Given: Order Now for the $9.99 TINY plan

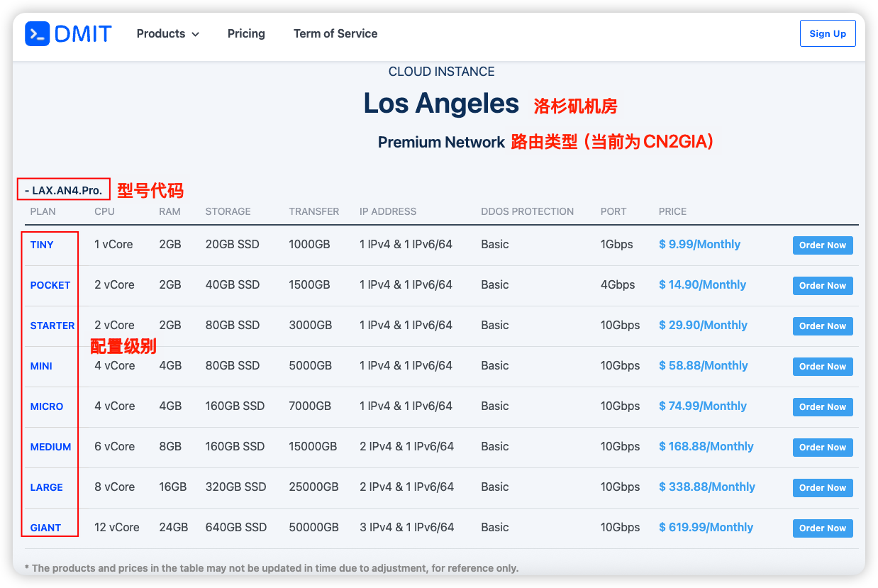Looking at the screenshot, I should [x=823, y=245].
